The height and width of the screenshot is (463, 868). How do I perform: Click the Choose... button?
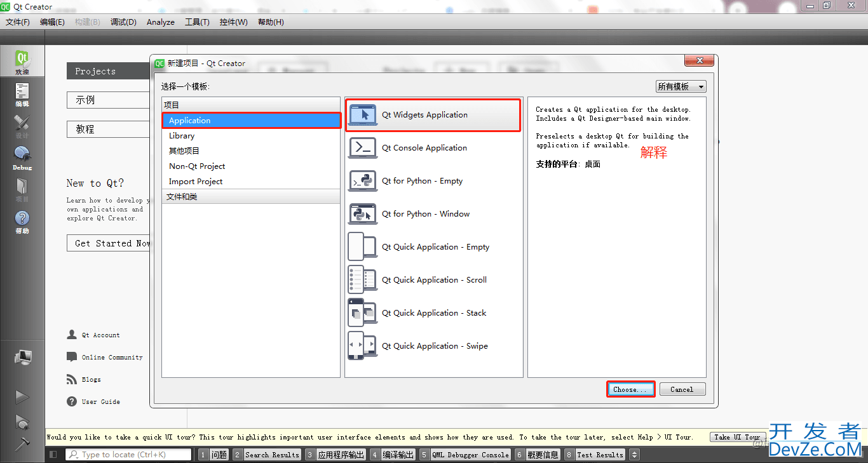(x=630, y=389)
